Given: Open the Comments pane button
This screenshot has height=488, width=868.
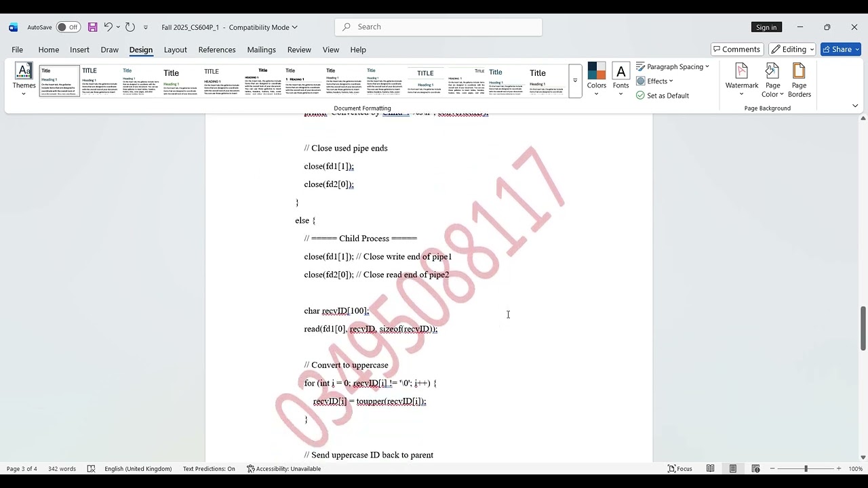Looking at the screenshot, I should pyautogui.click(x=737, y=49).
